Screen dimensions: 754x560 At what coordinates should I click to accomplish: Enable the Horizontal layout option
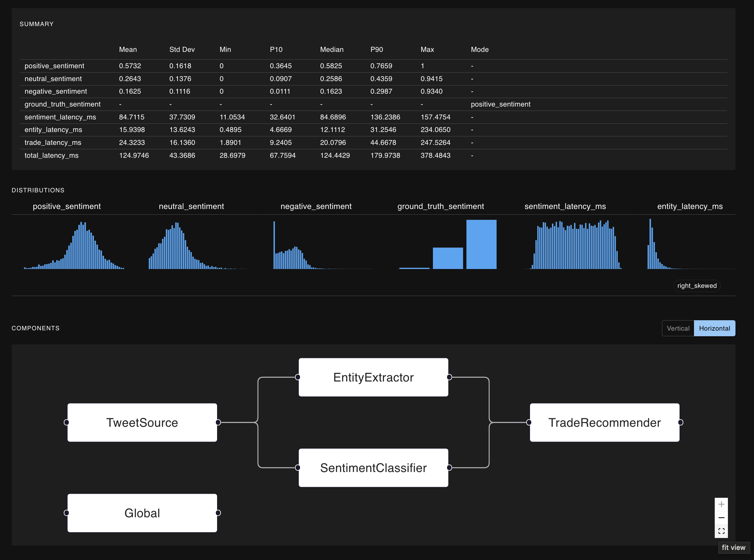point(715,328)
